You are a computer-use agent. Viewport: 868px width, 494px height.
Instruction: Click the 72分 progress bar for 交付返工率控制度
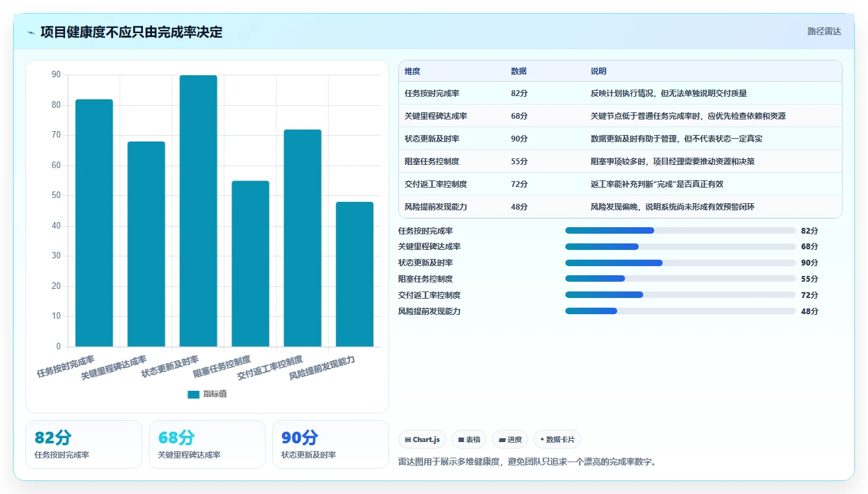pos(680,295)
